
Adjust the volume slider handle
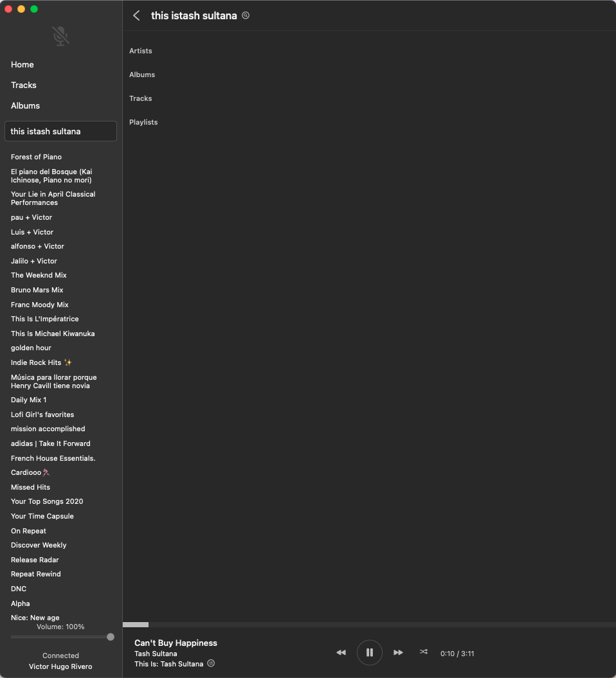[111, 637]
